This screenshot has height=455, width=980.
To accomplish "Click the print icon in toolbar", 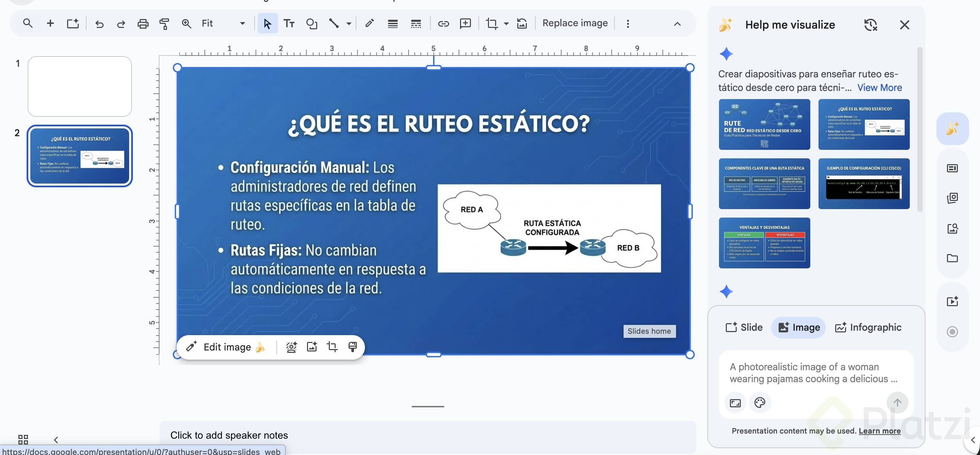I will 143,24.
